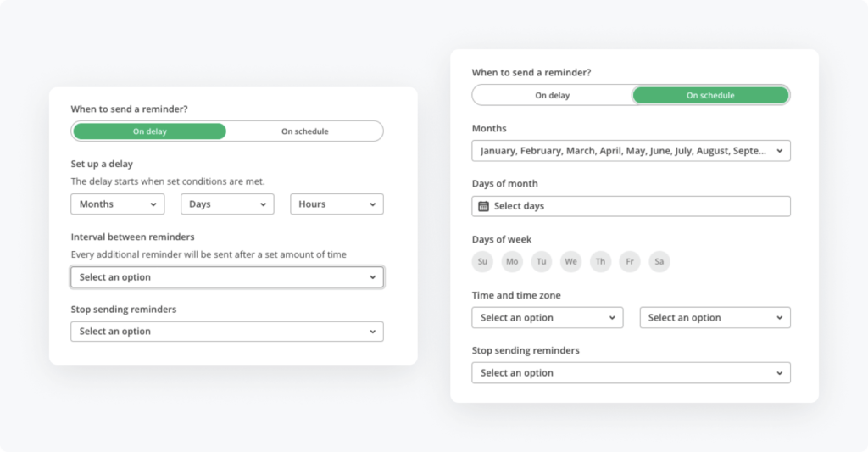The height and width of the screenshot is (452, 868).
Task: Expand the Months list showing January, February
Action: pyautogui.click(x=631, y=151)
